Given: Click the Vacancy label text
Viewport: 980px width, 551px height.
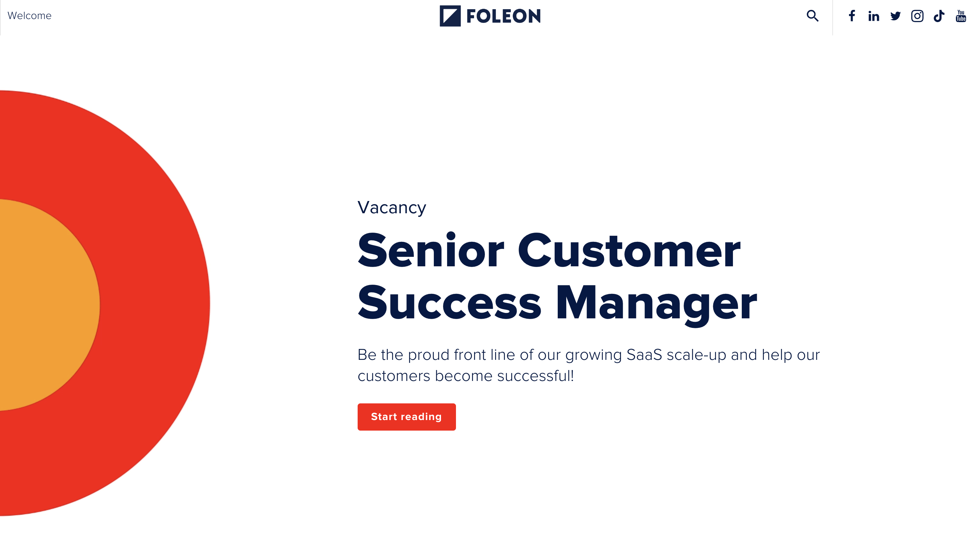Looking at the screenshot, I should 391,207.
